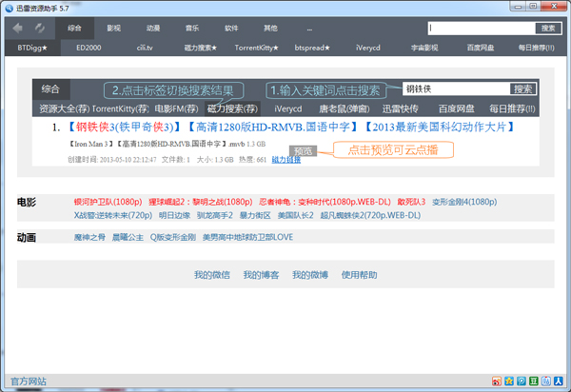Screen dimensions: 571x392
Task: Click the top-right 搜索 search button
Action: 548,28
